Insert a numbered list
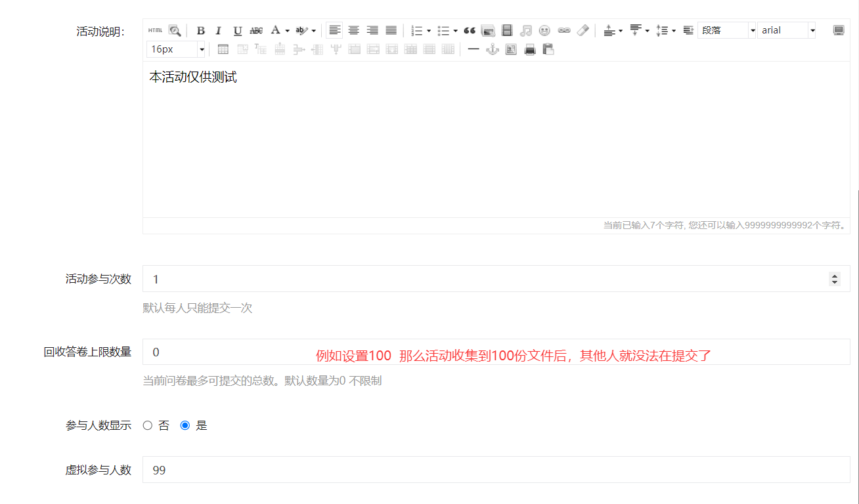Screen dimensions: 859x504 [x=416, y=30]
